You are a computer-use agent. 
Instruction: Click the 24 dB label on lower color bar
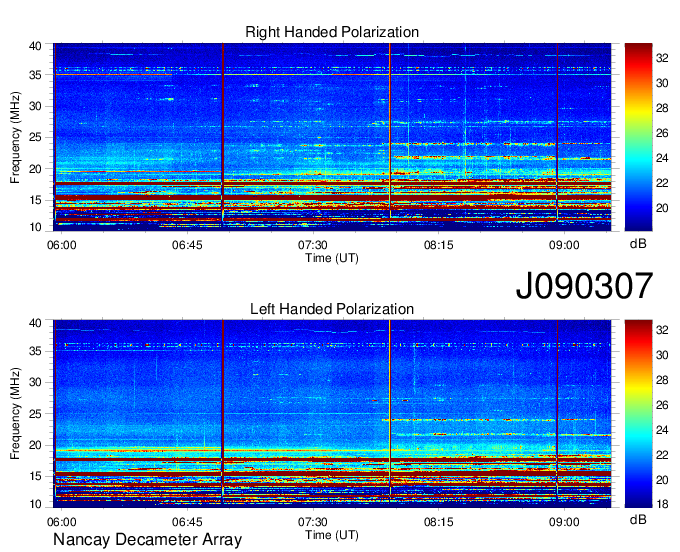[x=662, y=431]
